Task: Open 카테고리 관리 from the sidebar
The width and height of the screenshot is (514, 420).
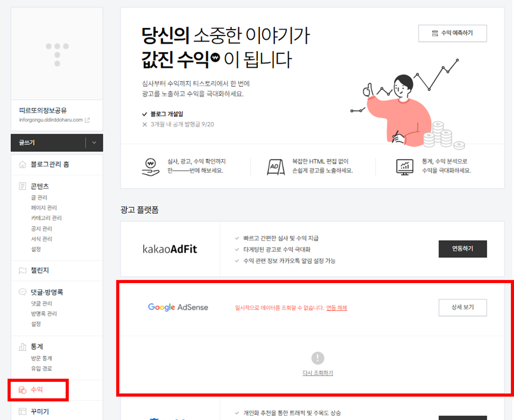Action: 46,218
